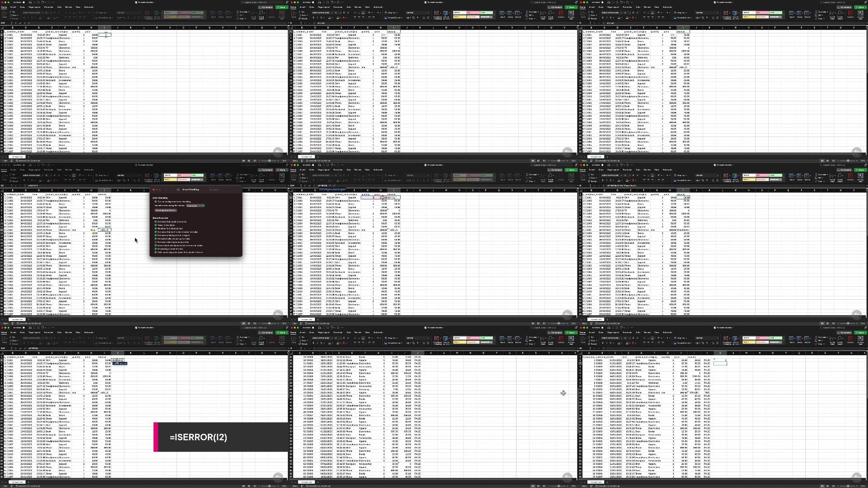The image size is (868, 488).
Task: Click the show-all grid icon in Error Checking dialog
Action: [x=178, y=190]
